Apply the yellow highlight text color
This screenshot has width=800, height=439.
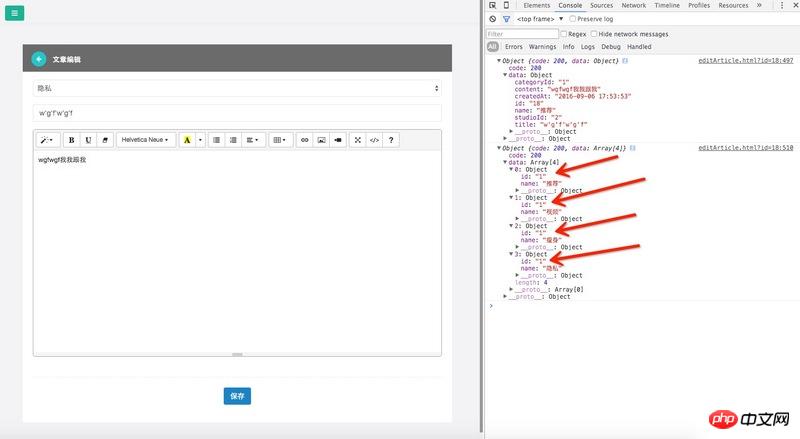click(x=187, y=140)
